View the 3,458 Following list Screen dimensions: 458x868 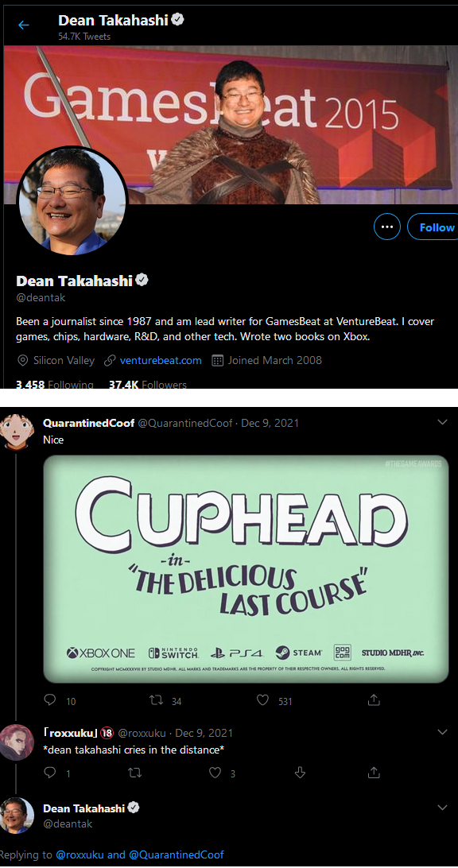coord(55,384)
